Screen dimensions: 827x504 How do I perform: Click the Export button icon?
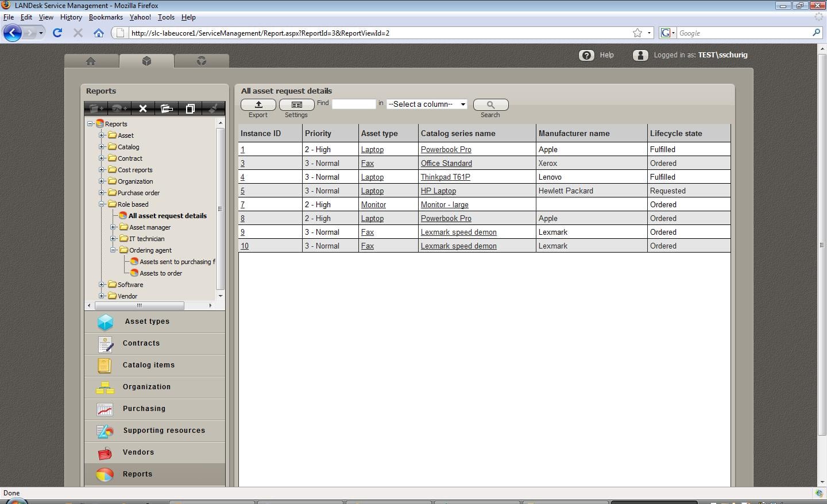click(258, 104)
